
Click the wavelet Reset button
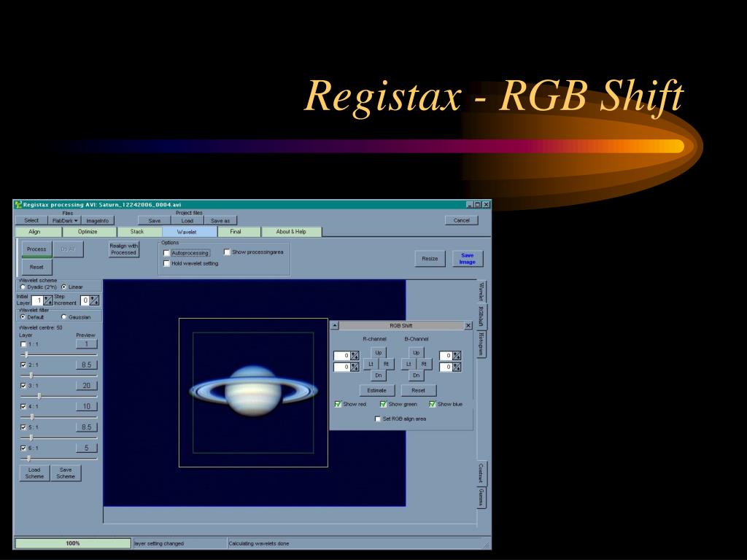tap(36, 267)
